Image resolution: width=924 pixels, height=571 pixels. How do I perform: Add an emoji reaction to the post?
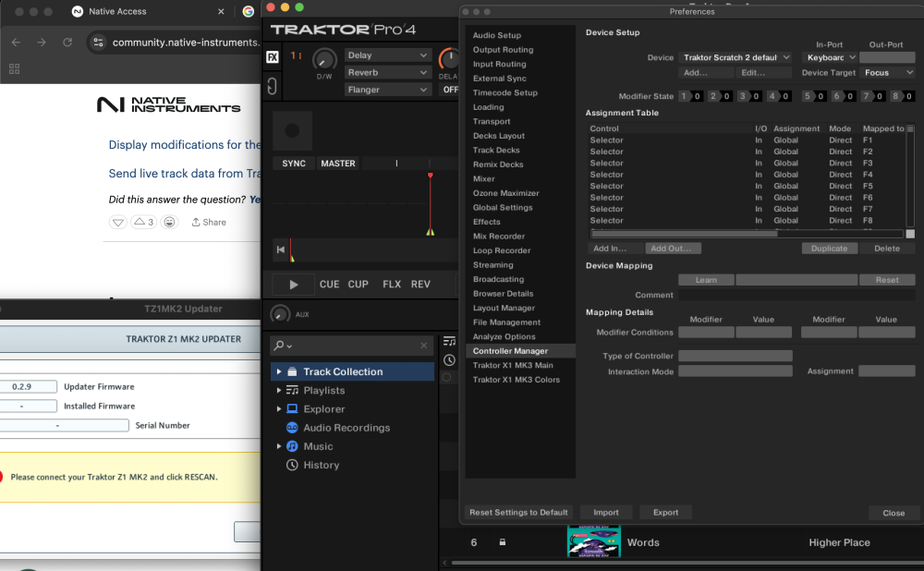click(169, 222)
